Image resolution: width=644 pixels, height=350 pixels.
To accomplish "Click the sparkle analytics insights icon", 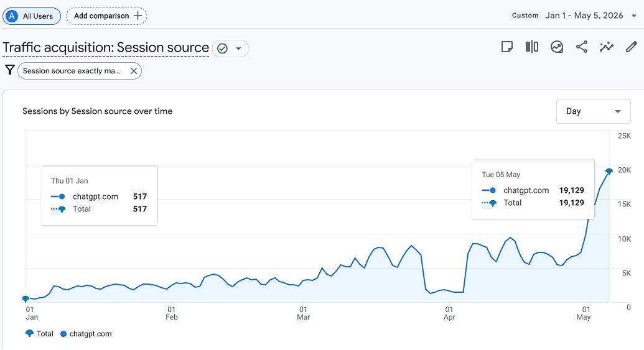I will 606,47.
